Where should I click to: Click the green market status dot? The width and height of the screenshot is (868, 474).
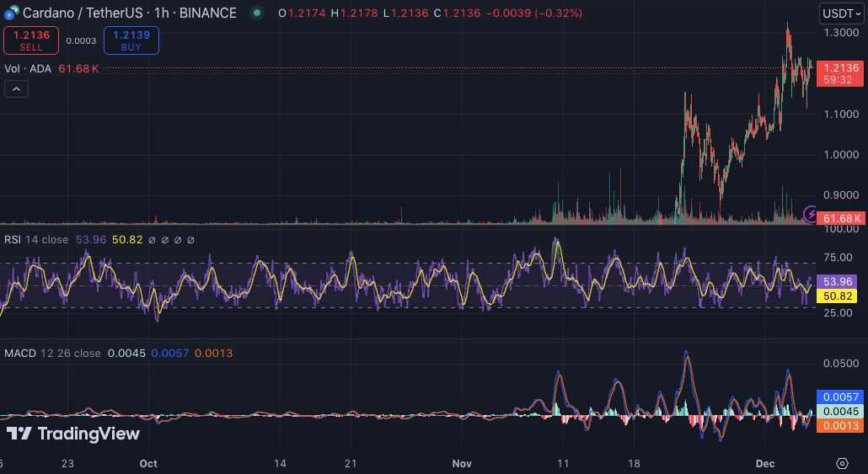click(x=256, y=13)
